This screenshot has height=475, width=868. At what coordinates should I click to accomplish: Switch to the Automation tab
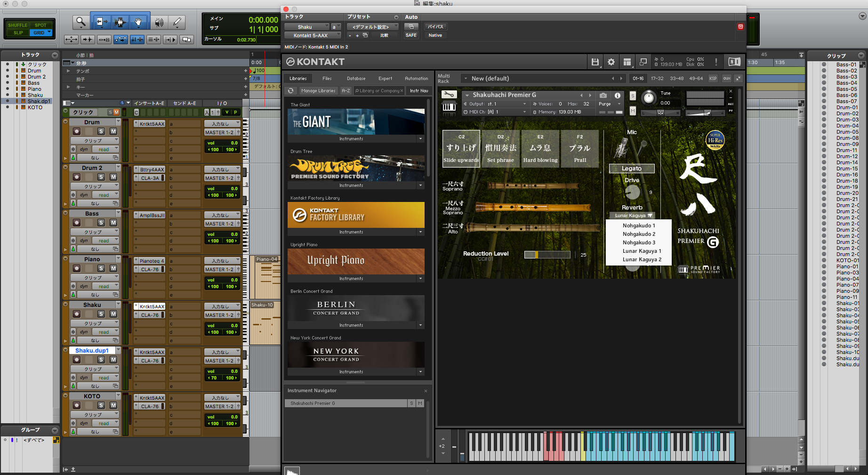[417, 79]
